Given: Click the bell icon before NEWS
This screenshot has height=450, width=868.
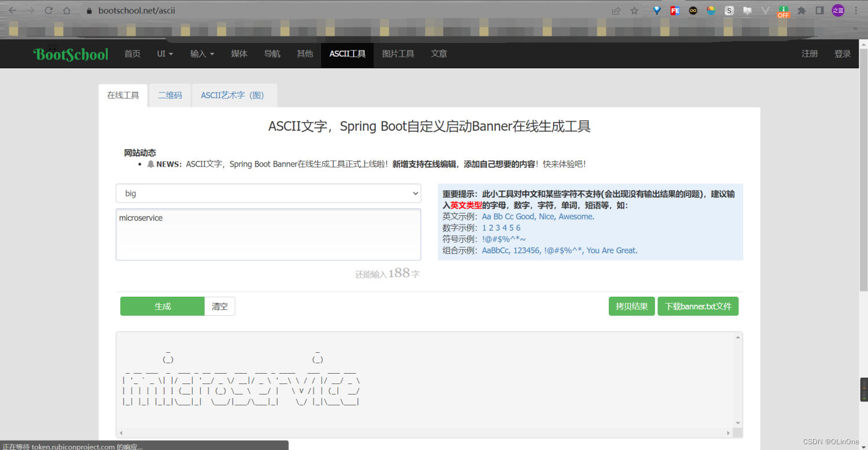Looking at the screenshot, I should pos(151,164).
